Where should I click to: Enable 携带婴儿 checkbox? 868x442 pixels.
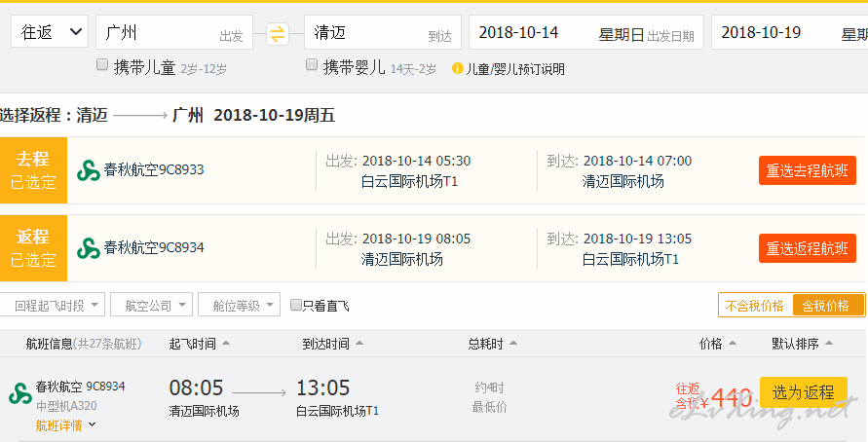pos(312,64)
